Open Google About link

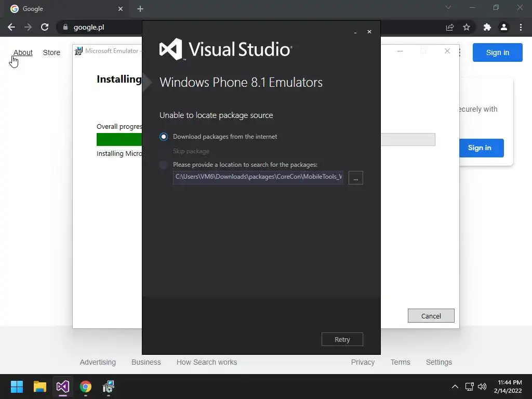[23, 52]
